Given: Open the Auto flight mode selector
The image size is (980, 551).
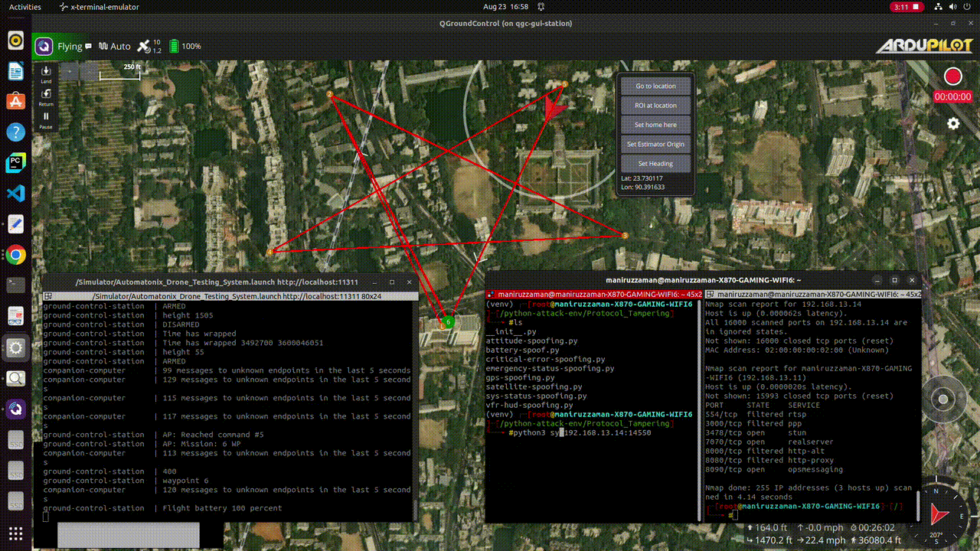Looking at the screenshot, I should pos(114,46).
